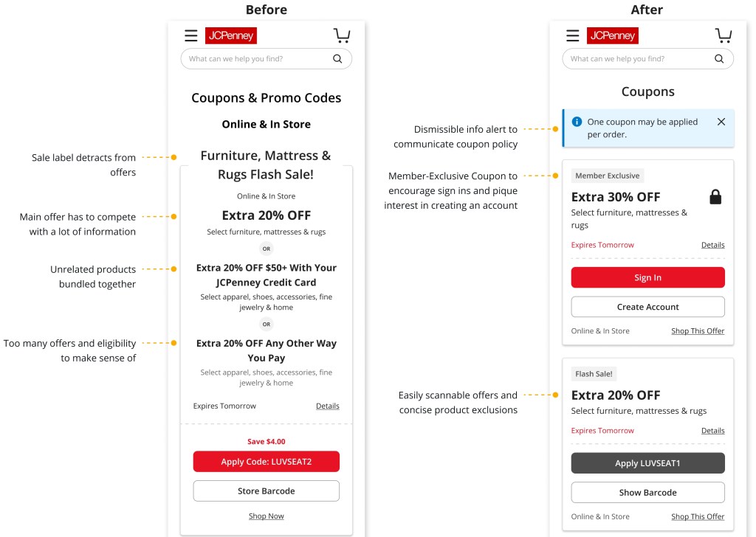Screen dimensions: 756x537
Task: Click shopping cart icon in After mockup
Action: [724, 35]
